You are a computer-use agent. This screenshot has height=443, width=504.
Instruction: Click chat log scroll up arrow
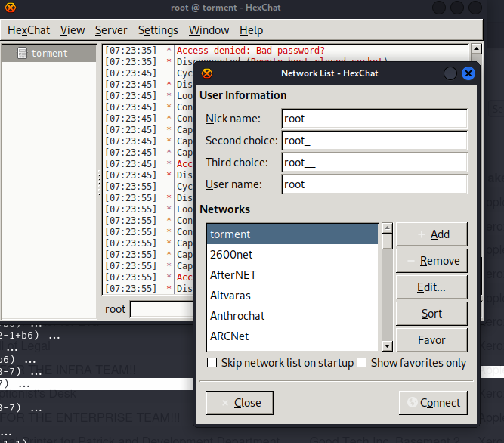(476, 49)
